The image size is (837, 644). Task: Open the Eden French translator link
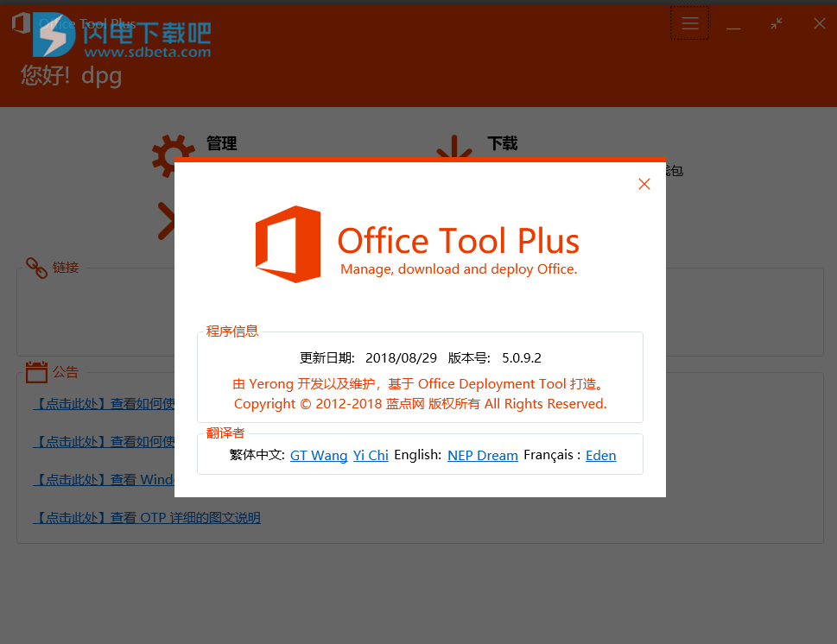pyautogui.click(x=600, y=455)
